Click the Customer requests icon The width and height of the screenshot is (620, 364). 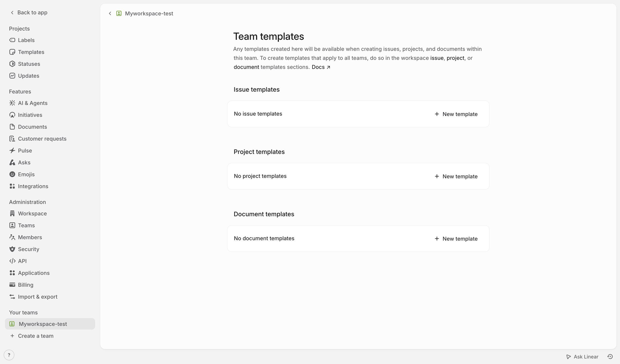[12, 139]
